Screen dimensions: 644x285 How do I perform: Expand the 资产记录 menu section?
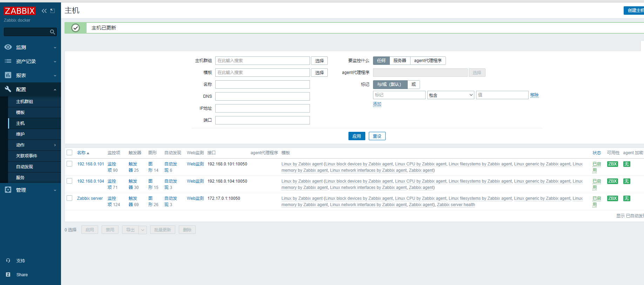coord(55,61)
